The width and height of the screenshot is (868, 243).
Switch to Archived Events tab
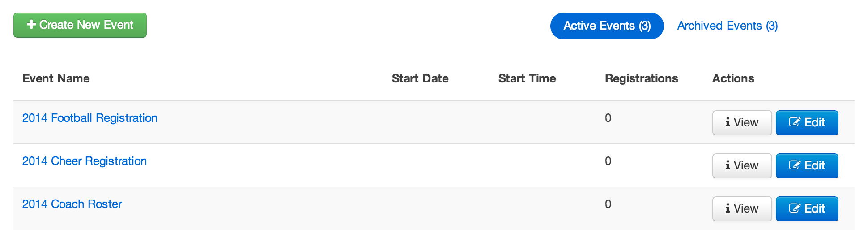(728, 26)
